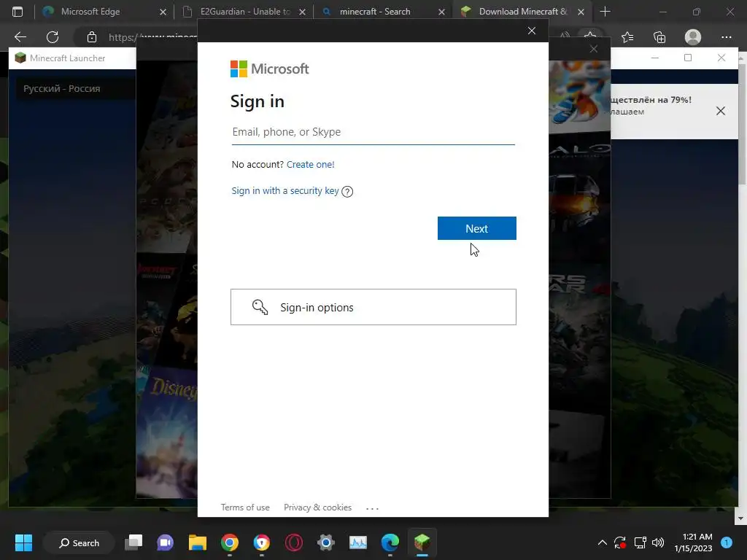Close the Microsoft sign-in dialog
This screenshot has width=747, height=560.
point(532,31)
